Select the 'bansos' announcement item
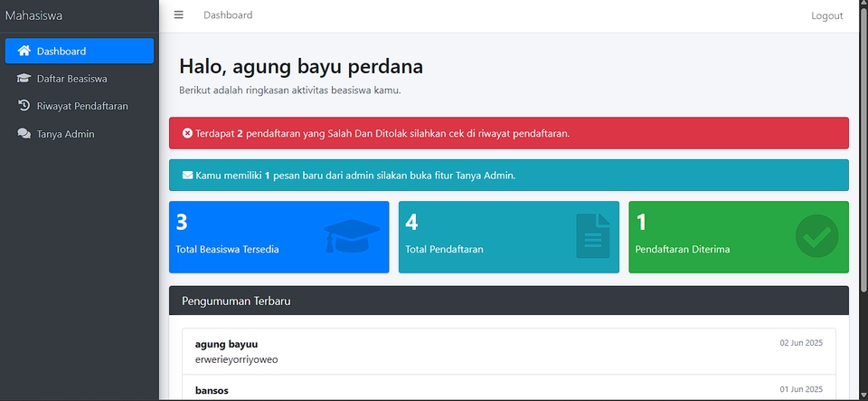This screenshot has width=868, height=401. pyautogui.click(x=508, y=389)
